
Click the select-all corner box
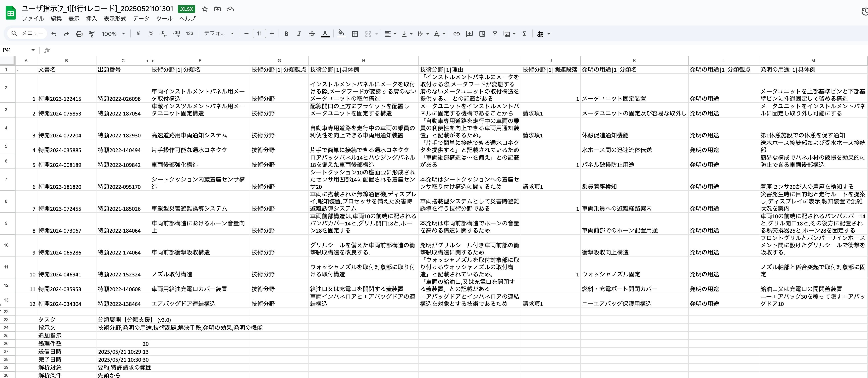[x=7, y=61]
